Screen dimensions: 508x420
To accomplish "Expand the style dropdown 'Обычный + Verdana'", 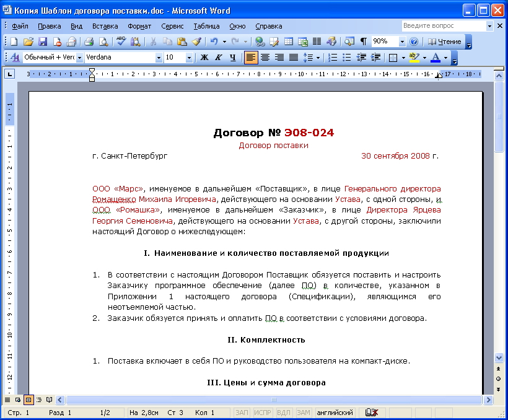I will click(x=79, y=58).
